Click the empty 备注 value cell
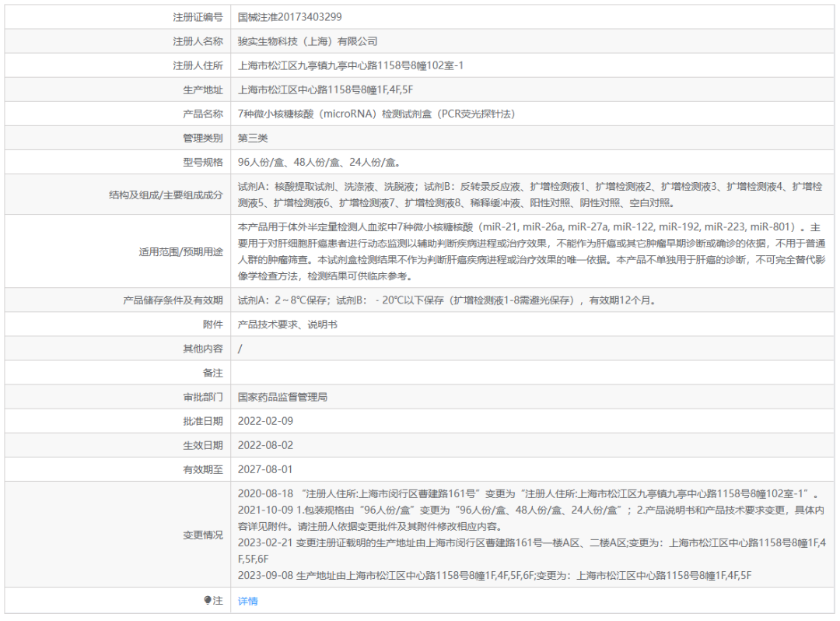This screenshot has height=621, width=840. click(x=533, y=373)
